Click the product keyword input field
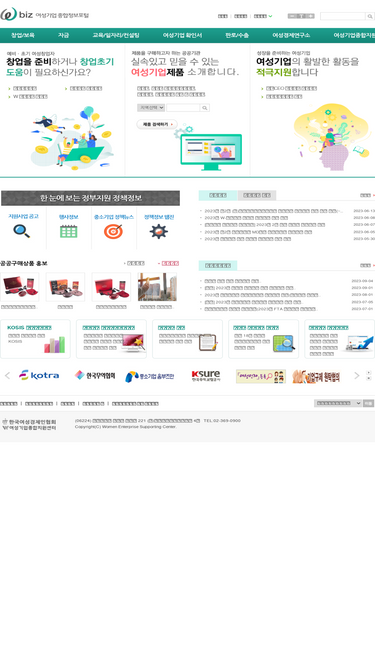The width and height of the screenshot is (375, 667). 183,108
